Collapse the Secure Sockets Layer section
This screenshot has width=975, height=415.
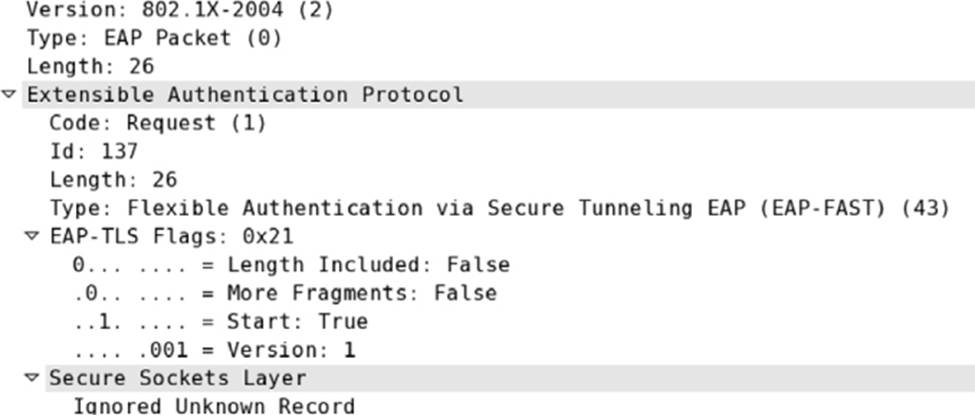32,378
